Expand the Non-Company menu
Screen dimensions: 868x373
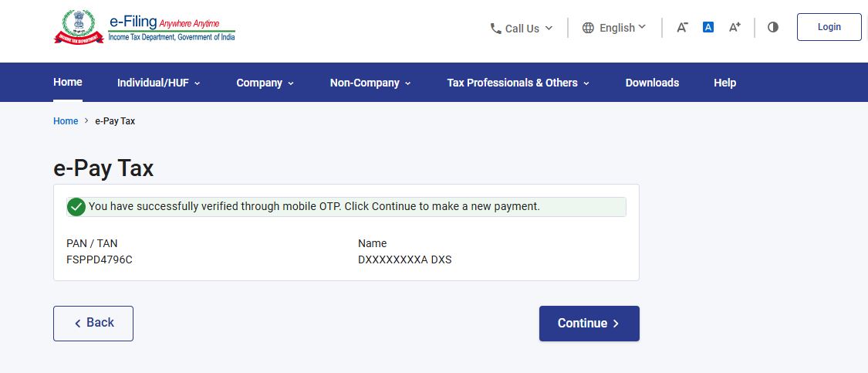click(370, 83)
